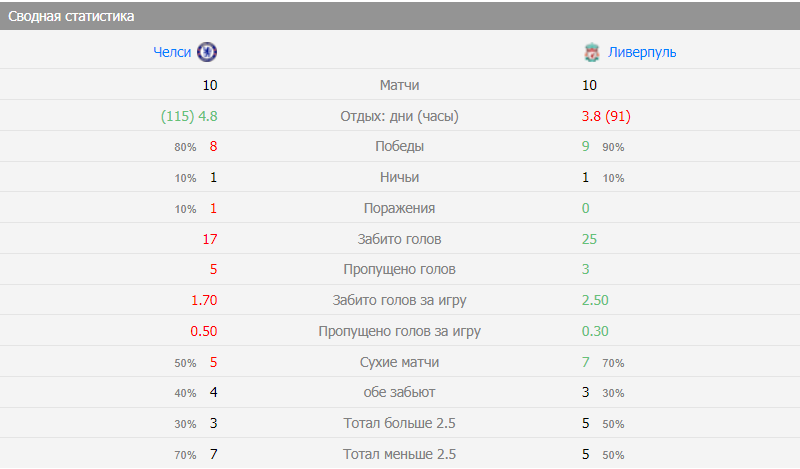Select the Сухие матчи row label
This screenshot has height=469, width=800.
[399, 362]
